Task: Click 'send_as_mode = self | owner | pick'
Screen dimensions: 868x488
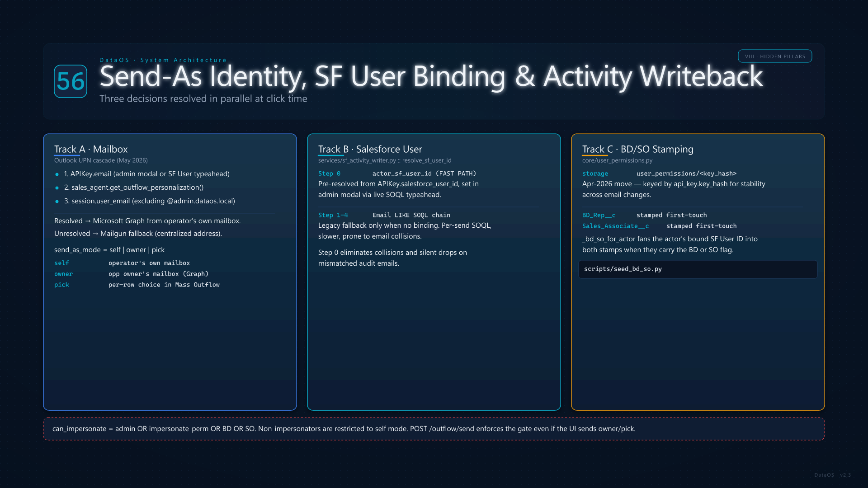Action: [x=109, y=250]
